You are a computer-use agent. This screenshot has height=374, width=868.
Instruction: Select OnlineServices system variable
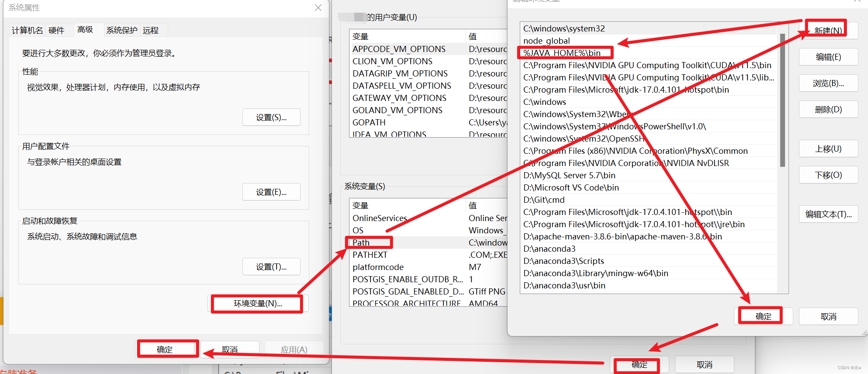[428, 218]
